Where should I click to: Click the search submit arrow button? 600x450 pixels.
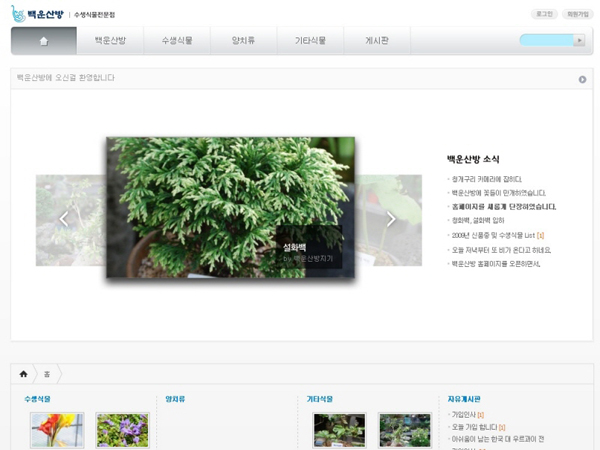(x=579, y=41)
